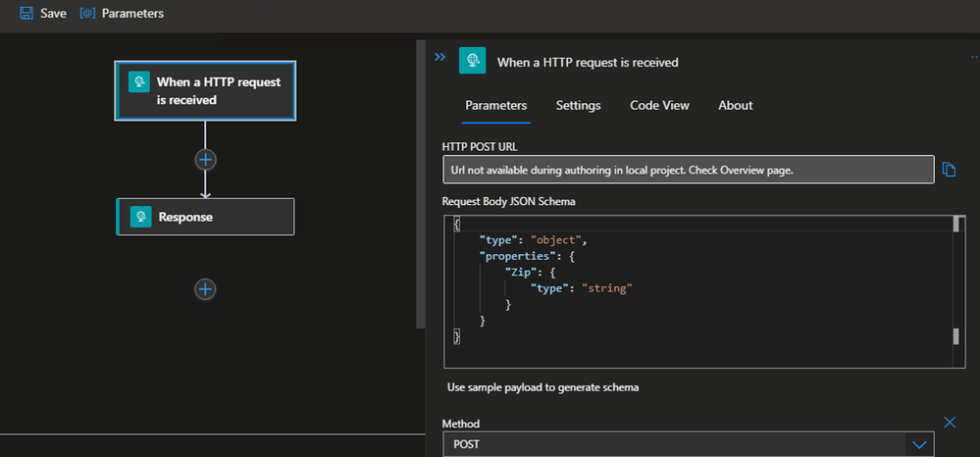
Task: Open the Code View tab
Action: pos(659,106)
